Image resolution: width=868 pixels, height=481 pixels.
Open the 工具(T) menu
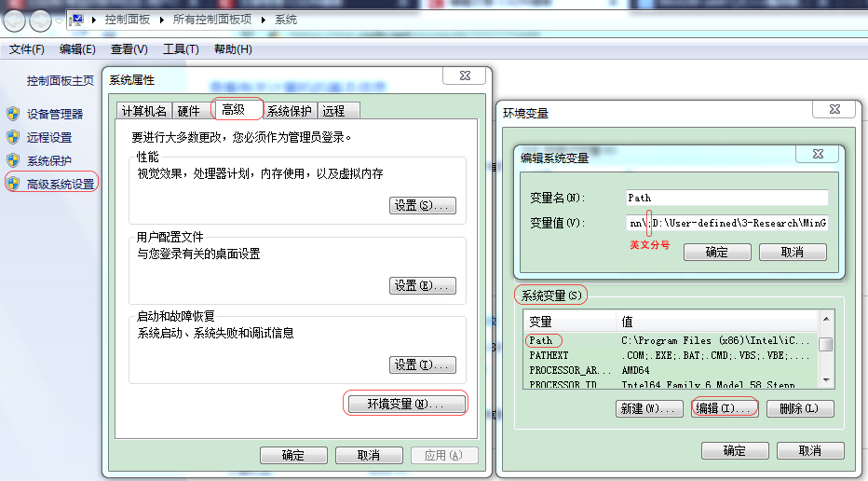[x=181, y=49]
